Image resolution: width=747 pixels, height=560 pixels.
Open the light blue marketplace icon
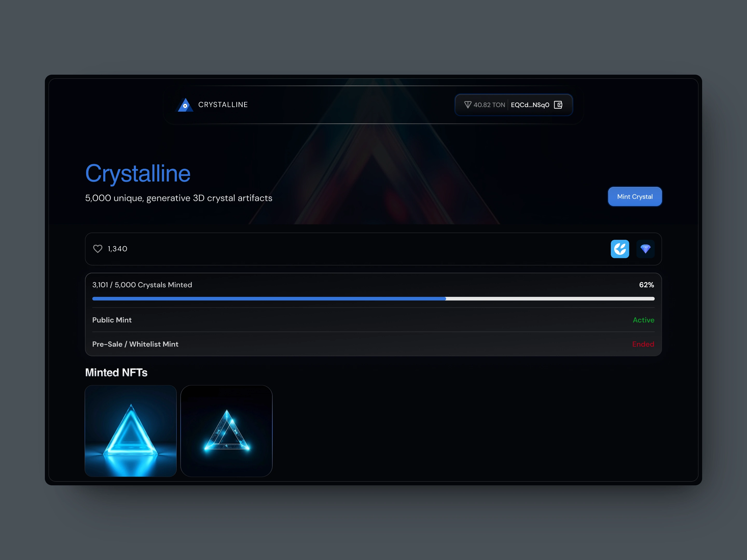[x=620, y=249]
